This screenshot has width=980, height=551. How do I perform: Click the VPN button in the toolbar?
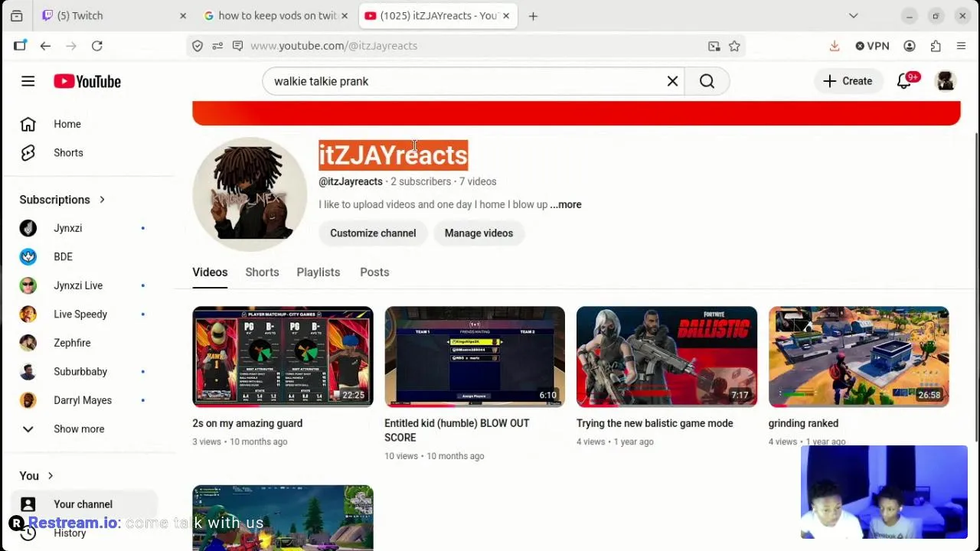click(872, 46)
